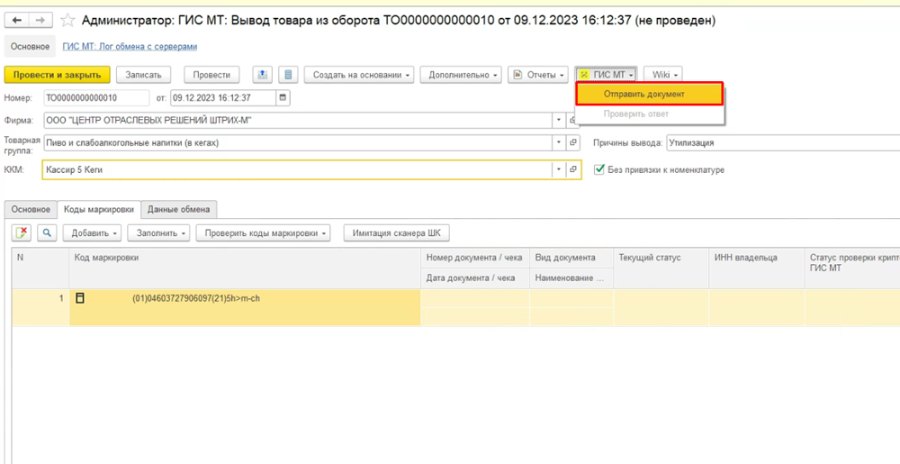Click the document list icon in toolbar
The width and height of the screenshot is (900, 464).
click(288, 75)
